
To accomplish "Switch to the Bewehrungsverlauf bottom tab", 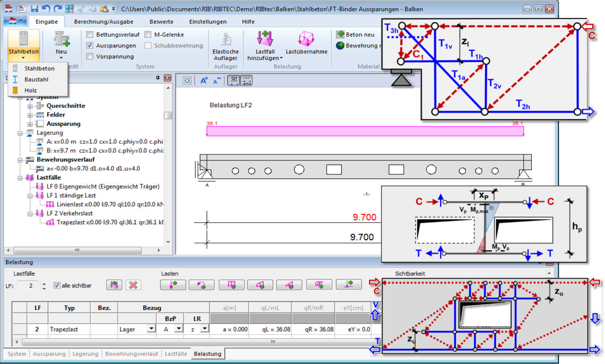I will [131, 354].
